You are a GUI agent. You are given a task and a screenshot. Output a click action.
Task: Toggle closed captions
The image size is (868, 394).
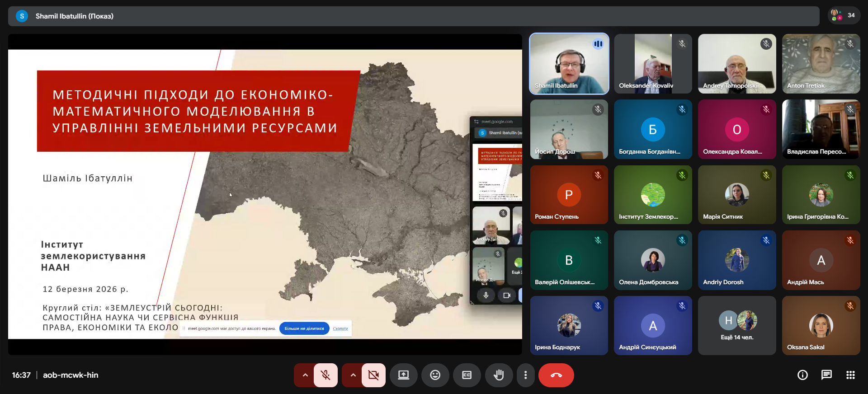coord(467,375)
